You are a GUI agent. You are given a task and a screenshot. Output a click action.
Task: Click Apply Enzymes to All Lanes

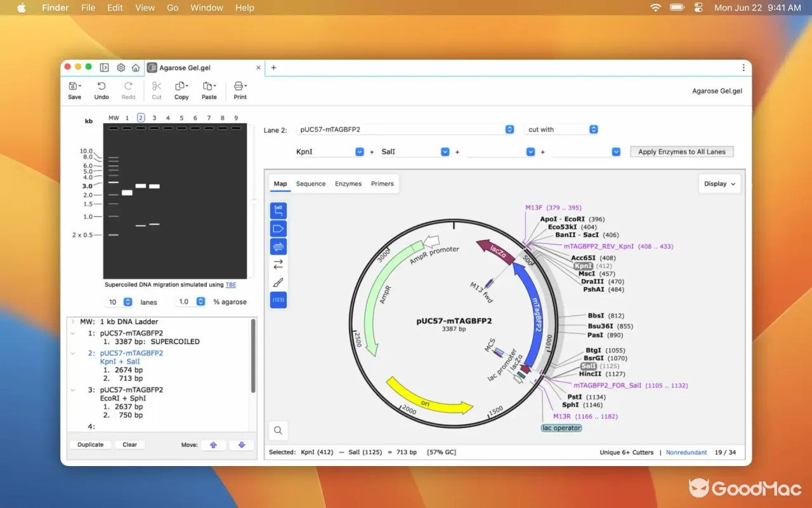[x=682, y=152]
